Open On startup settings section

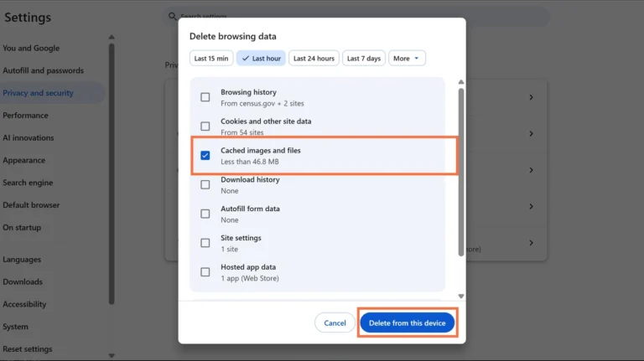click(22, 227)
